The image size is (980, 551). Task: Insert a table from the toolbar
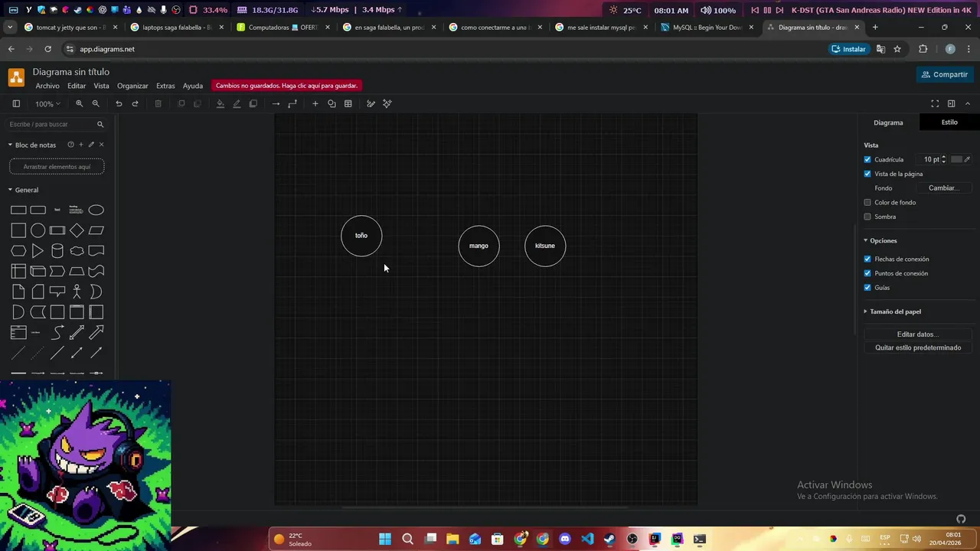click(x=348, y=104)
